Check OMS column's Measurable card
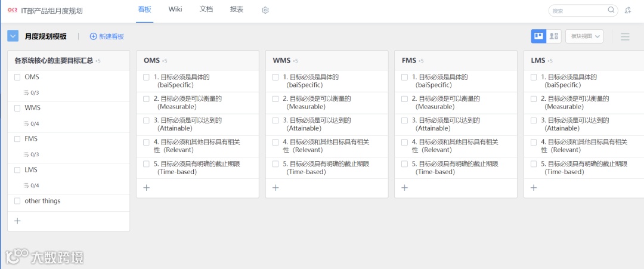The width and height of the screenshot is (644, 269). click(146, 99)
